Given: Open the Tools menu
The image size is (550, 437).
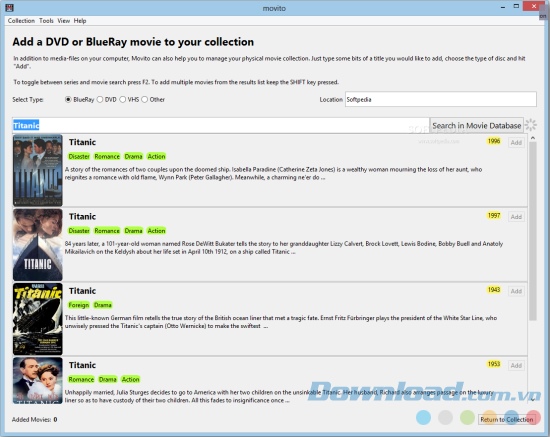Looking at the screenshot, I should point(46,21).
